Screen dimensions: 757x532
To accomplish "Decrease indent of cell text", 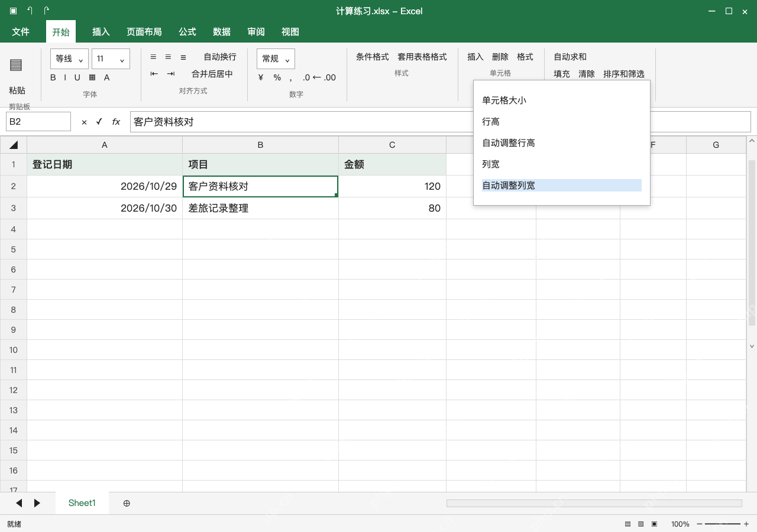I will [x=154, y=74].
